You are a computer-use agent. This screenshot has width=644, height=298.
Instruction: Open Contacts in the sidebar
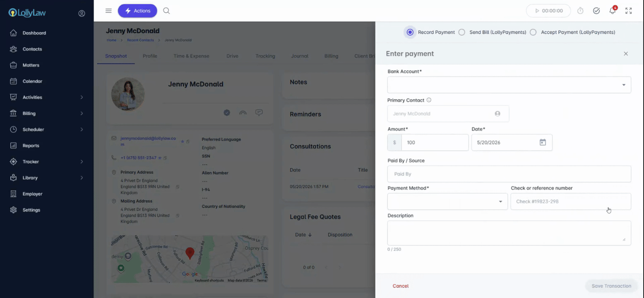pos(32,49)
